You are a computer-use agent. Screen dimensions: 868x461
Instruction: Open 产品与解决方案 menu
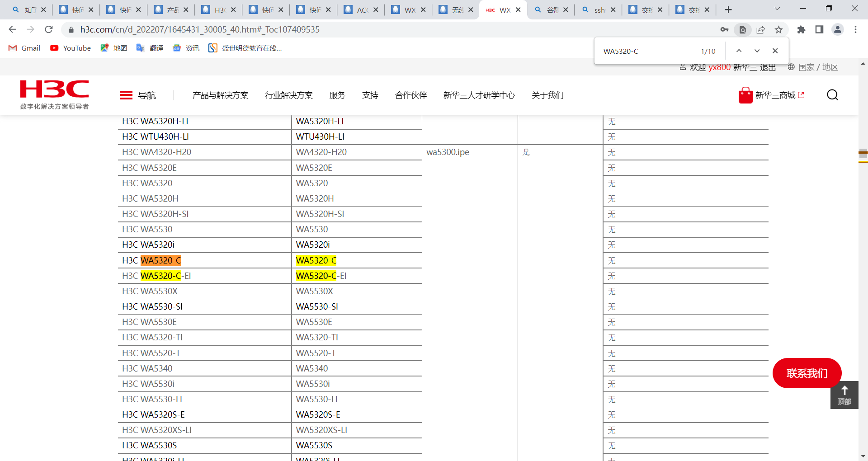tap(220, 95)
